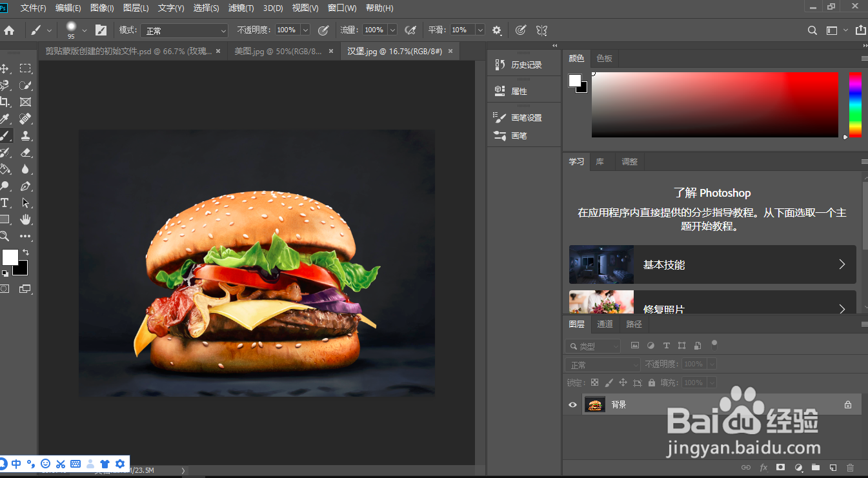Open the 类型 layer filter dropdown
Image resolution: width=868 pixels, height=478 pixels.
point(592,346)
